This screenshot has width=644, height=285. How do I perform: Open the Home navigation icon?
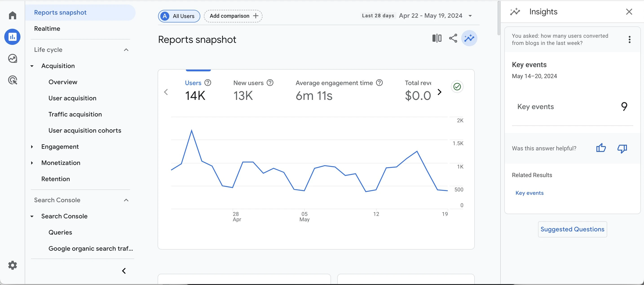(x=12, y=15)
